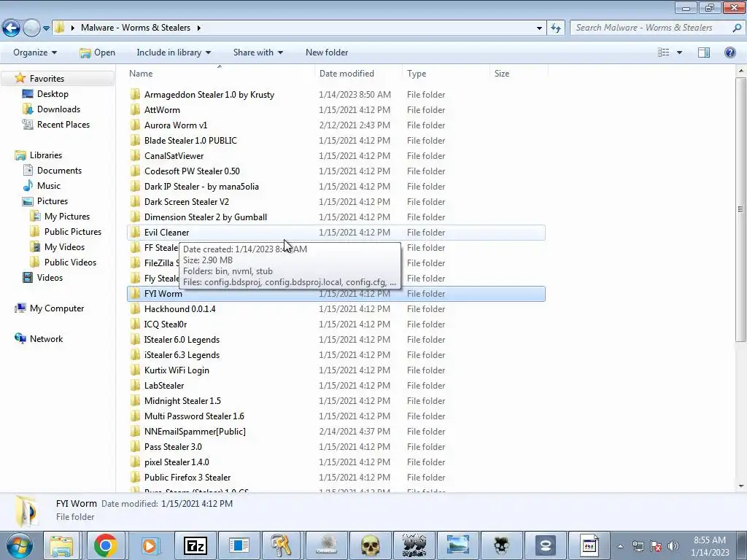
Task: Click the Malware - Worms & Stealers breadcrumb
Action: point(135,28)
